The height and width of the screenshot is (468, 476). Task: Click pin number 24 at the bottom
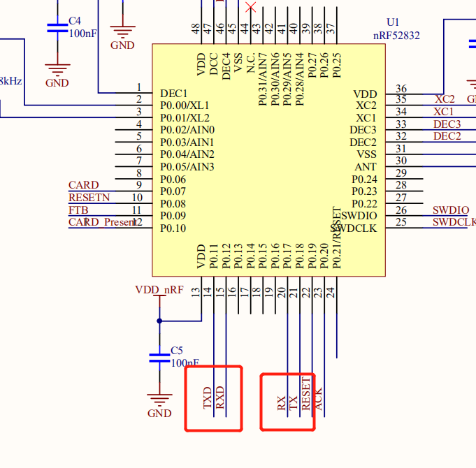point(331,292)
